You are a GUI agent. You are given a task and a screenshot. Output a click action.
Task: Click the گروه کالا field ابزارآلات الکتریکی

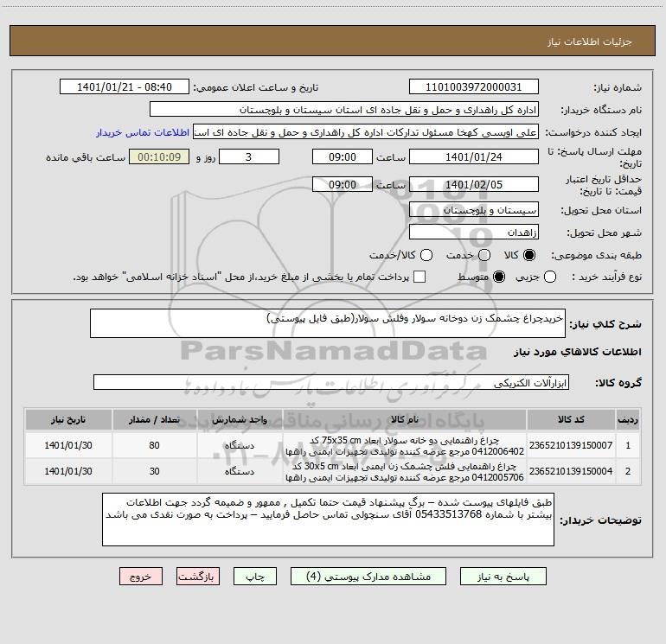(331, 382)
